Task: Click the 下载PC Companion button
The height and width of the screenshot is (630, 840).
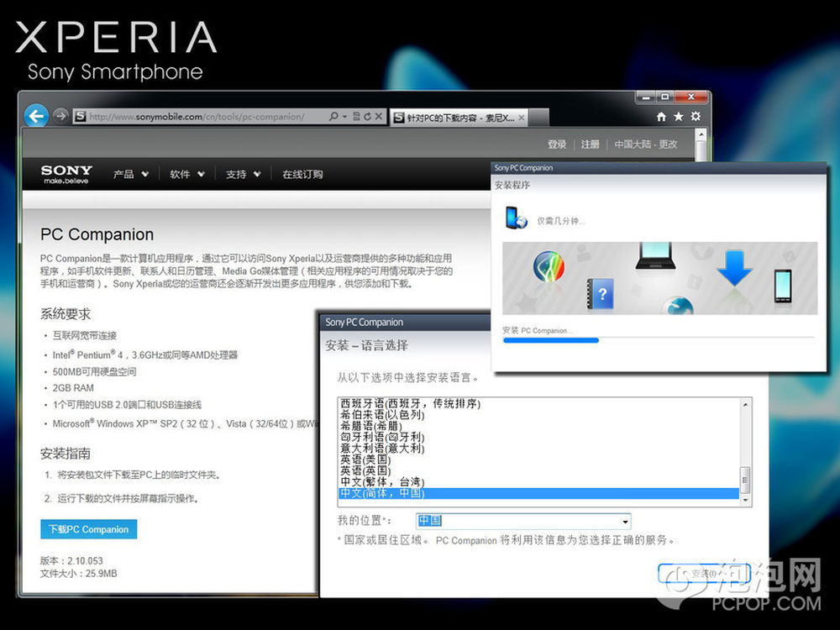Action: click(x=89, y=529)
